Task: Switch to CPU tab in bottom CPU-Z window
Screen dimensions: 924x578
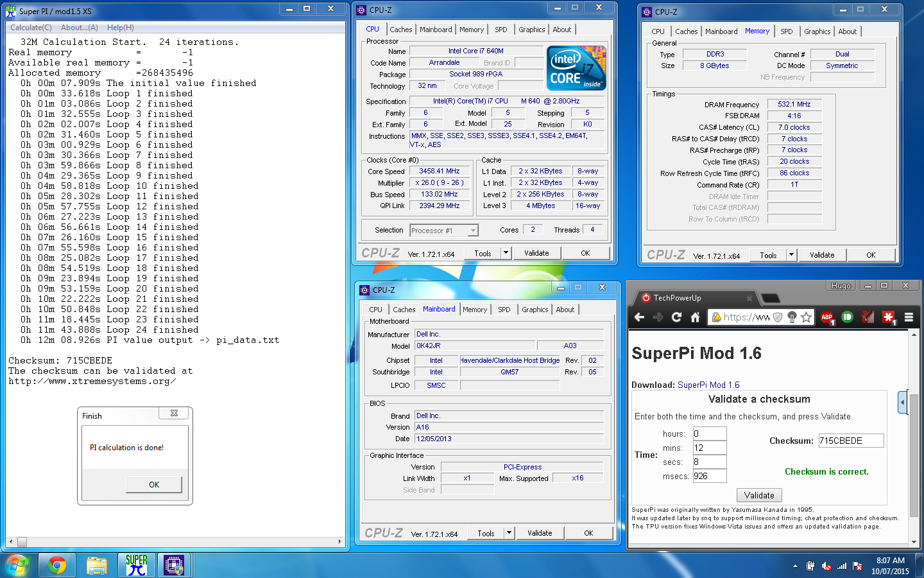Action: tap(376, 310)
